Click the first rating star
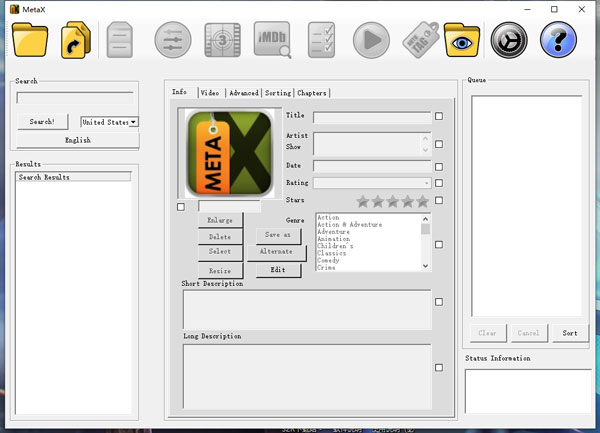This screenshot has height=433, width=600. 363,201
